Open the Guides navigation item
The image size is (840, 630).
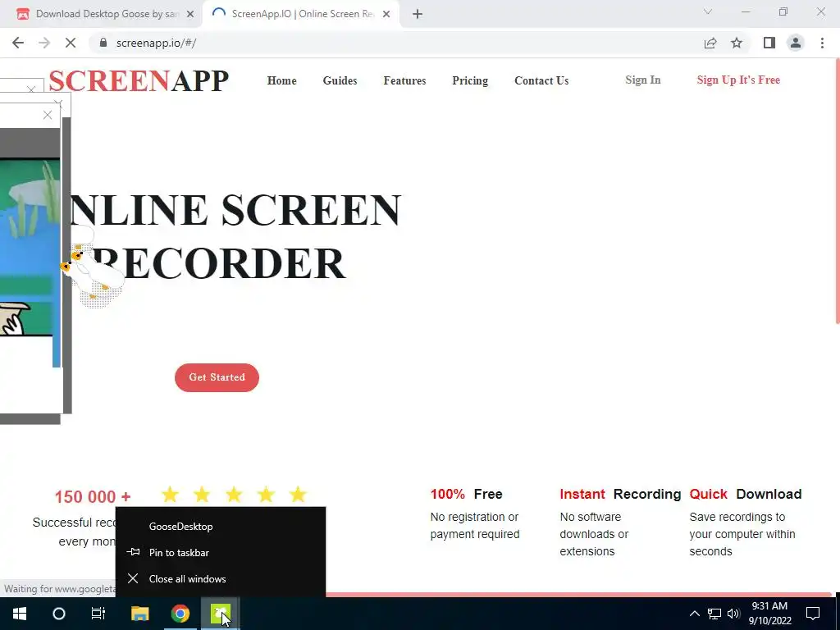tap(340, 81)
